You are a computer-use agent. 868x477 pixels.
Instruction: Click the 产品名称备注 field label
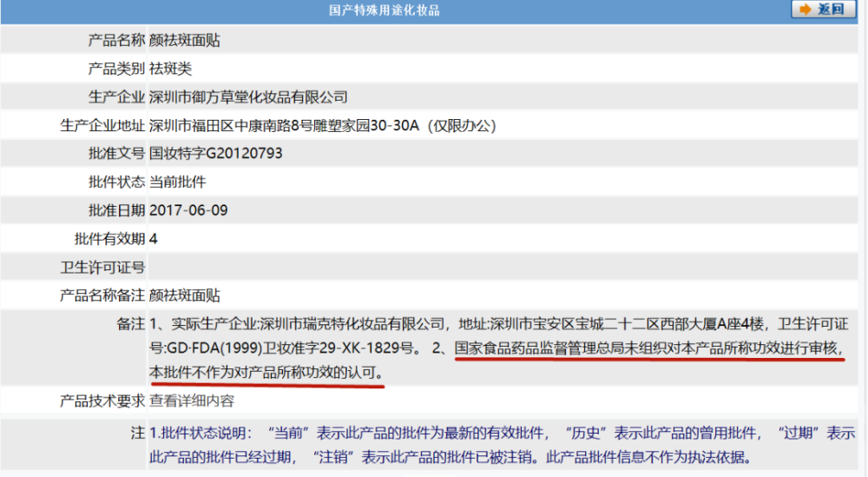(x=102, y=295)
